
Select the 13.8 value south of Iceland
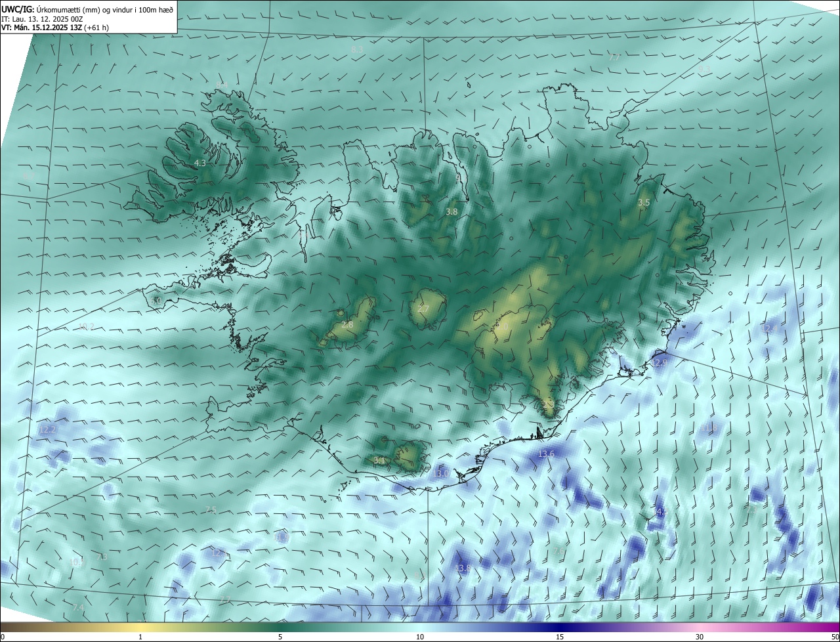click(463, 568)
